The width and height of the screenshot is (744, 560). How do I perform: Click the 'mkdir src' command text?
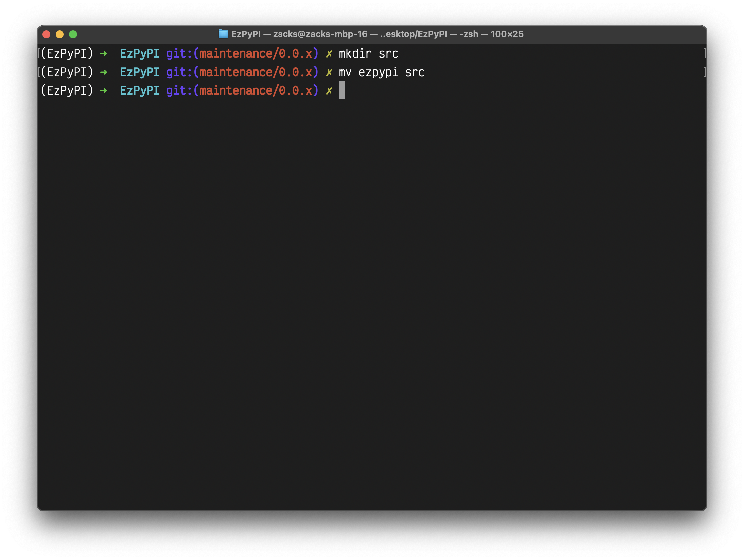point(368,54)
